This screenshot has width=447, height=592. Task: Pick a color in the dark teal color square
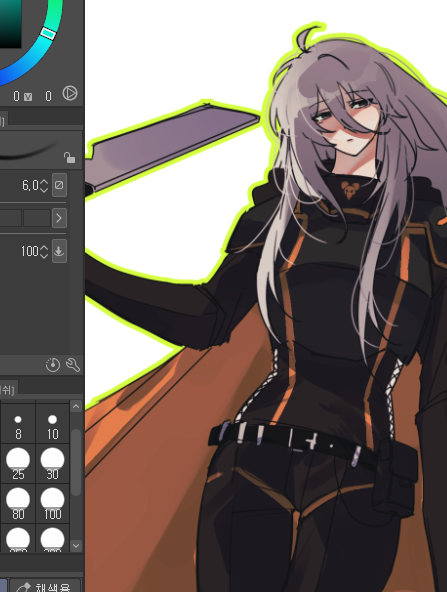10,23
